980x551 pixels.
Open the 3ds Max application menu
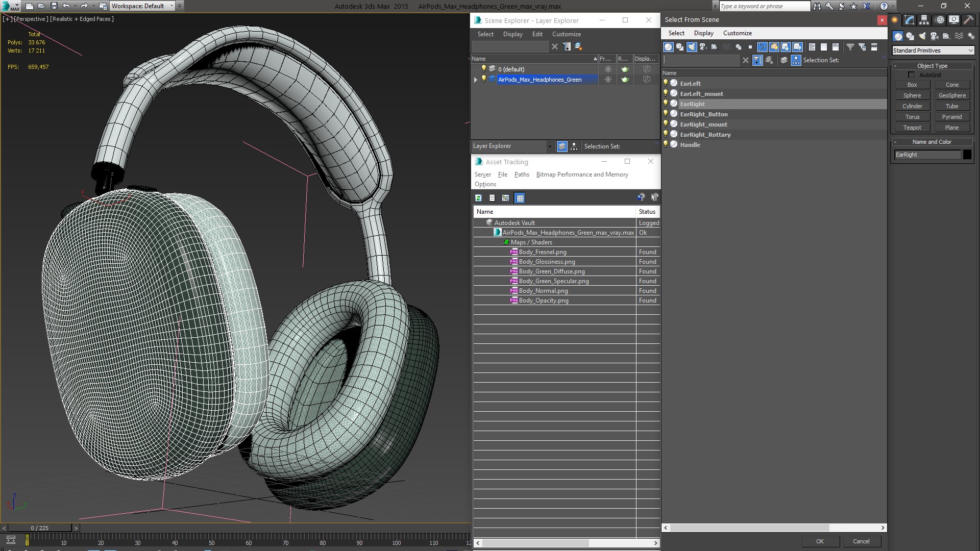pyautogui.click(x=10, y=6)
